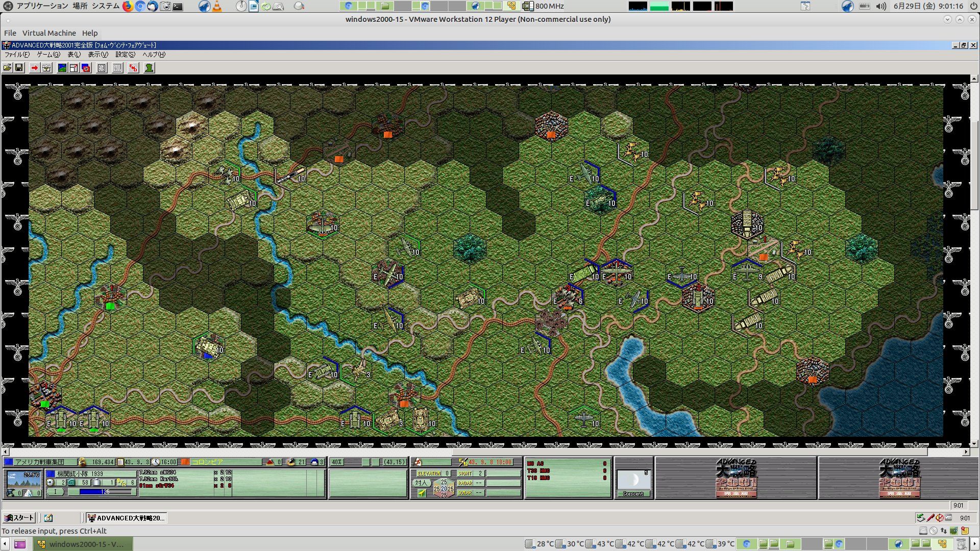Click the スタート start button
This screenshot has width=980, height=551.
(x=19, y=518)
